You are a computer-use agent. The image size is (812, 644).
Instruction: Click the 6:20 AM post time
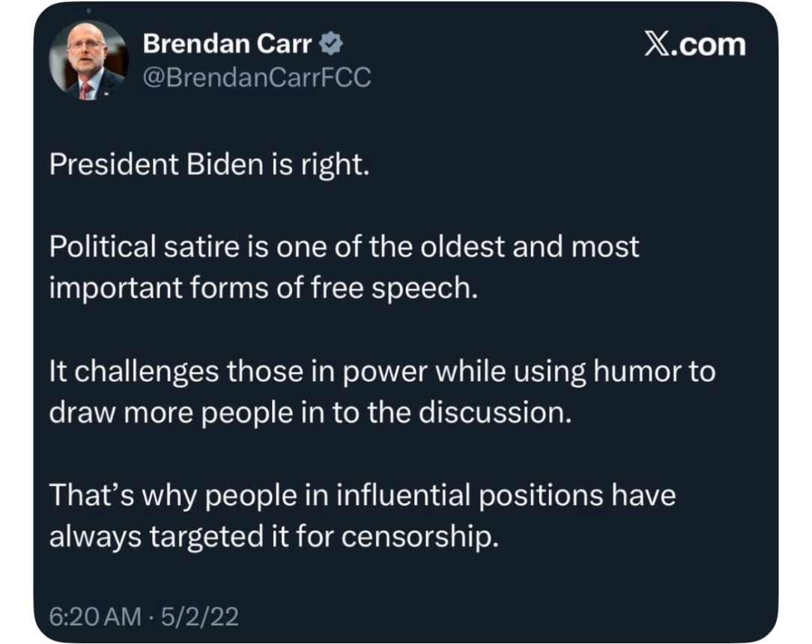[94, 616]
